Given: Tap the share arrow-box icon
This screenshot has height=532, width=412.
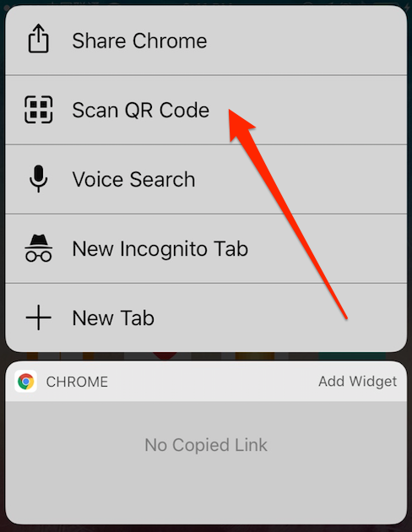Looking at the screenshot, I should (x=38, y=39).
